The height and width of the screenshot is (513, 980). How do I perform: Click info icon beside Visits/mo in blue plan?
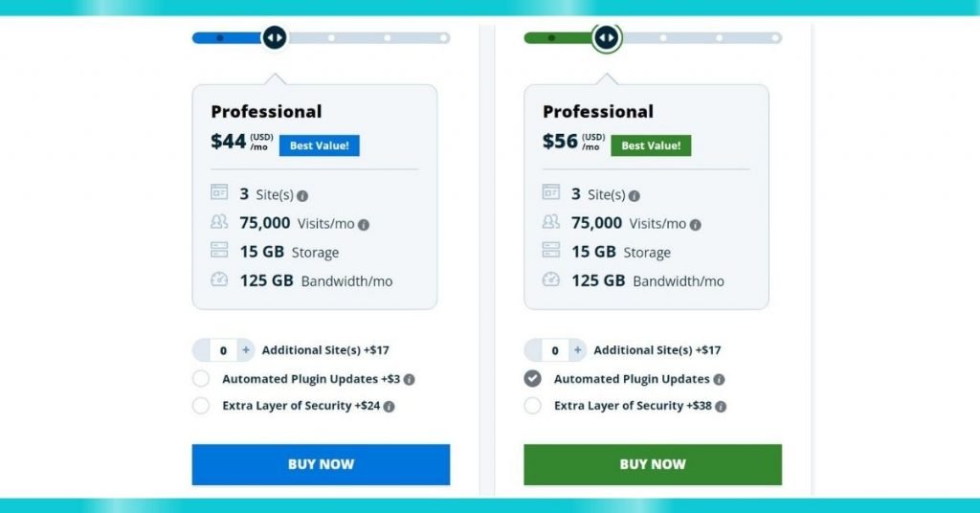[x=364, y=225]
